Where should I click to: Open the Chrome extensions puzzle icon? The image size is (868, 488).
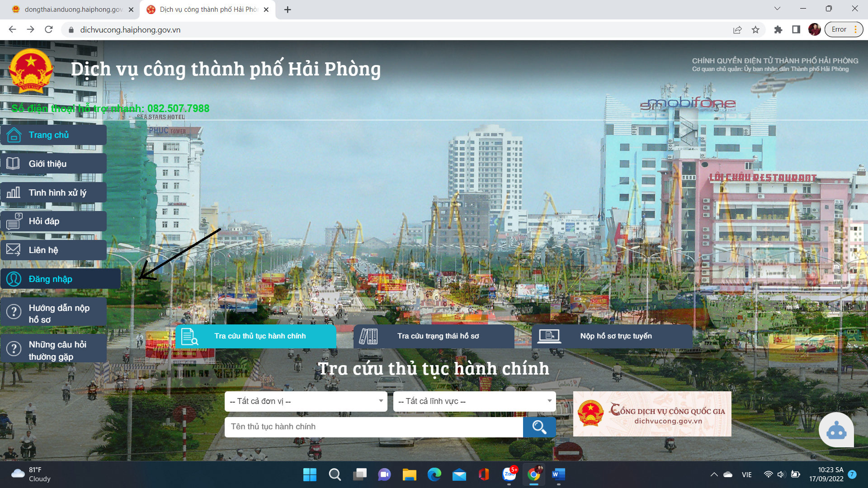[x=778, y=30]
